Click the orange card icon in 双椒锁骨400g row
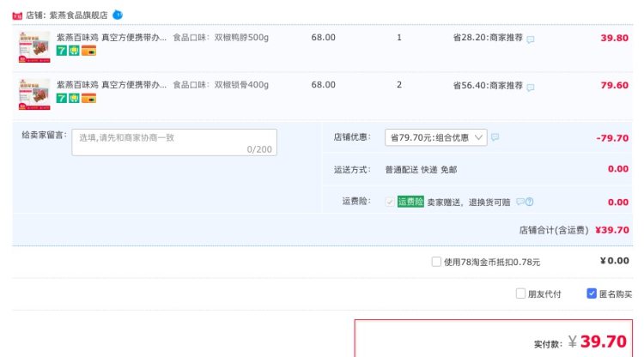644x357 pixels. coord(88,98)
